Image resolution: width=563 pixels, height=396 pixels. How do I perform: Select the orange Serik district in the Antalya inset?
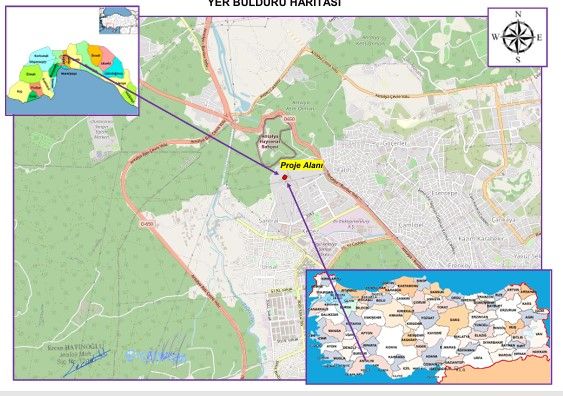(x=96, y=55)
